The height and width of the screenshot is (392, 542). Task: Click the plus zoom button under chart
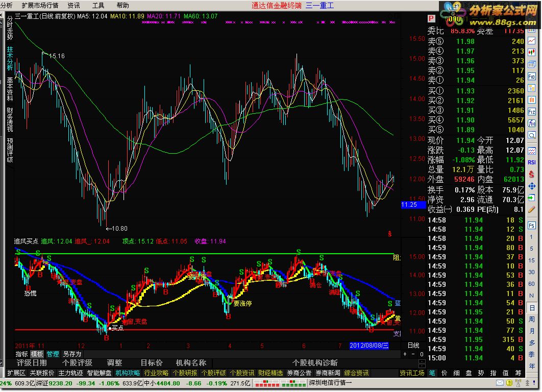[405, 354]
